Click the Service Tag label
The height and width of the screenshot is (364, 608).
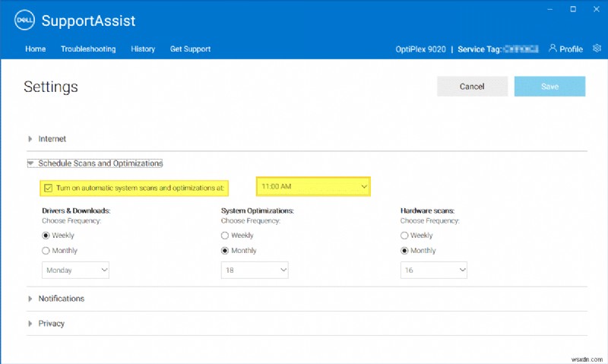coord(480,49)
